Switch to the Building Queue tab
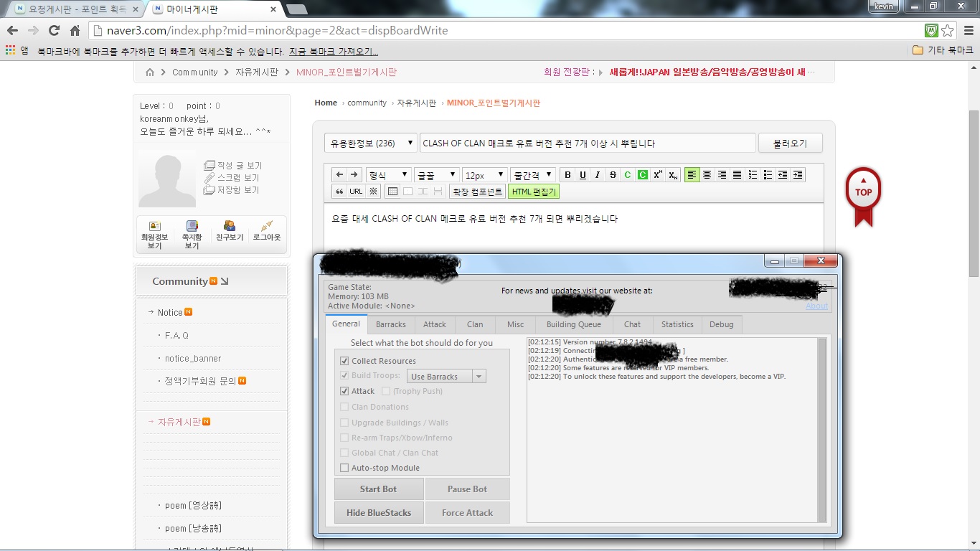The width and height of the screenshot is (980, 551). (x=574, y=324)
